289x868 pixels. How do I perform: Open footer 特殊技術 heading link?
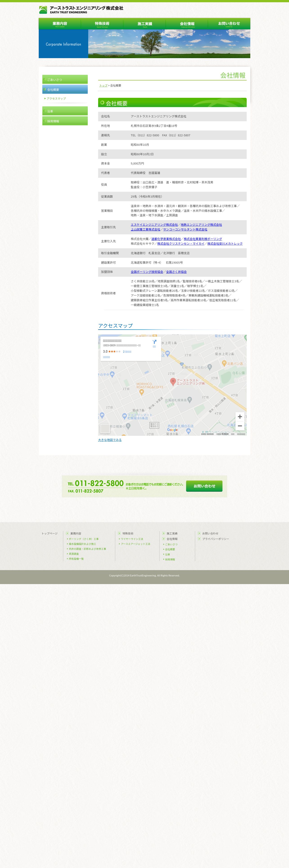128,533
